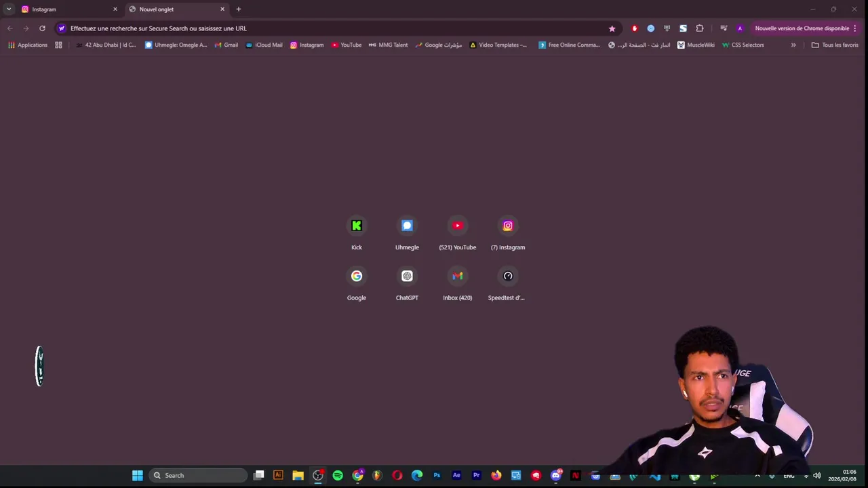Open Adobe Illustrator from the taskbar
The width and height of the screenshot is (868, 488).
click(x=278, y=475)
